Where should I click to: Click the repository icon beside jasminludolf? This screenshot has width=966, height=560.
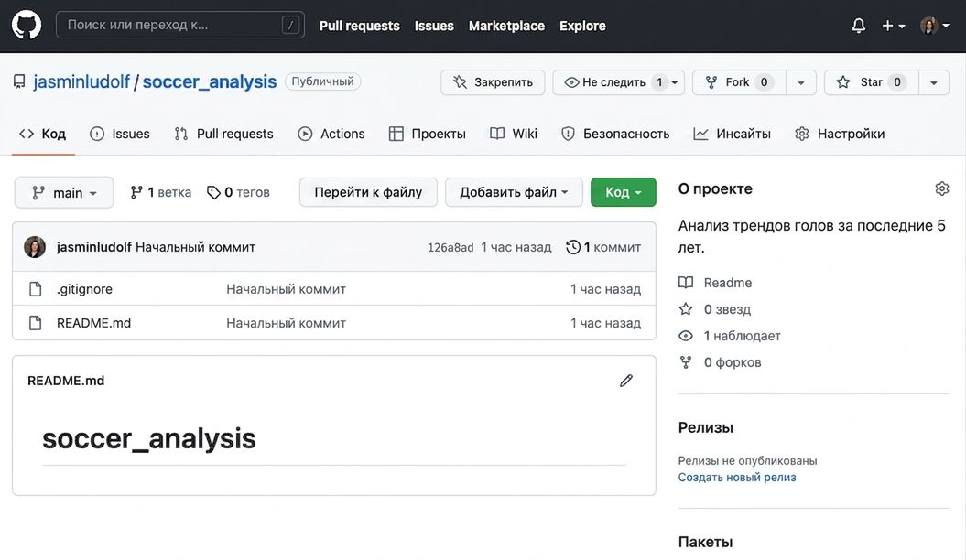click(20, 81)
